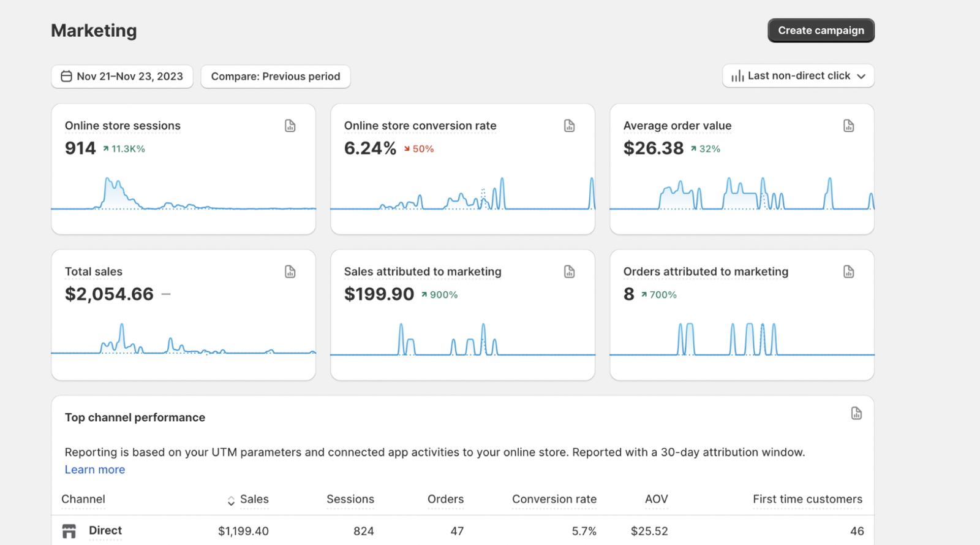Open report icon for Online store sessions
980x545 pixels.
pos(290,126)
